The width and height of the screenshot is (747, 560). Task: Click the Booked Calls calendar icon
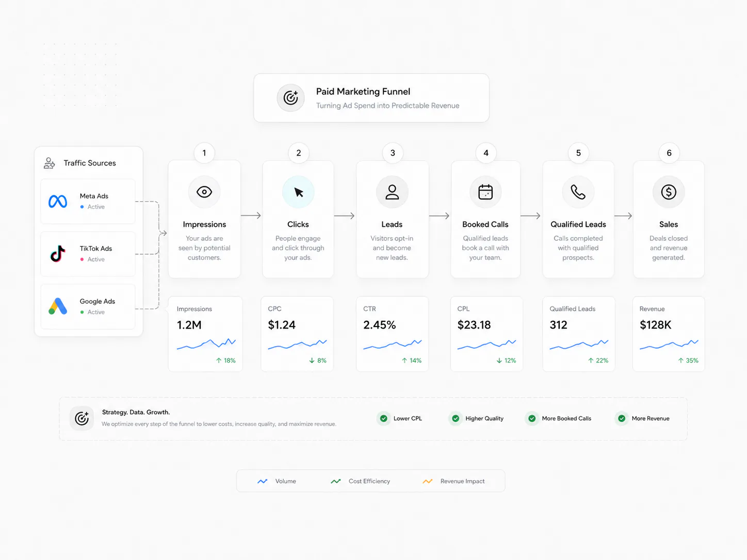(x=485, y=192)
